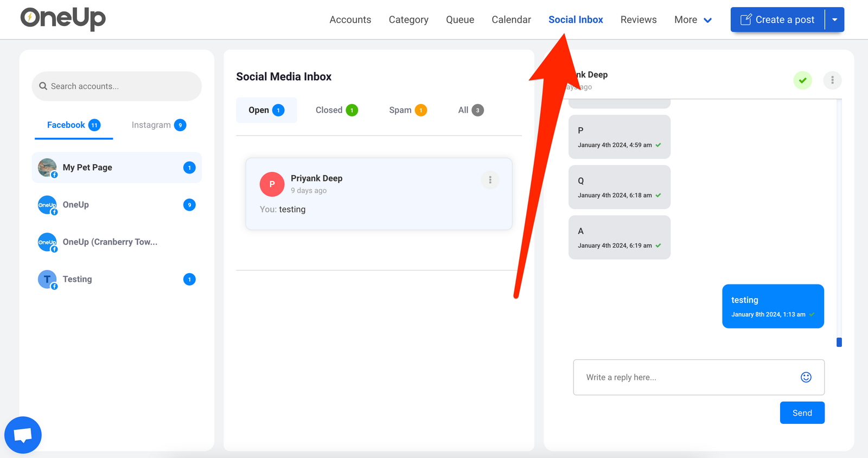The height and width of the screenshot is (458, 868).
Task: Select the Open conversations tab
Action: pyautogui.click(x=266, y=110)
